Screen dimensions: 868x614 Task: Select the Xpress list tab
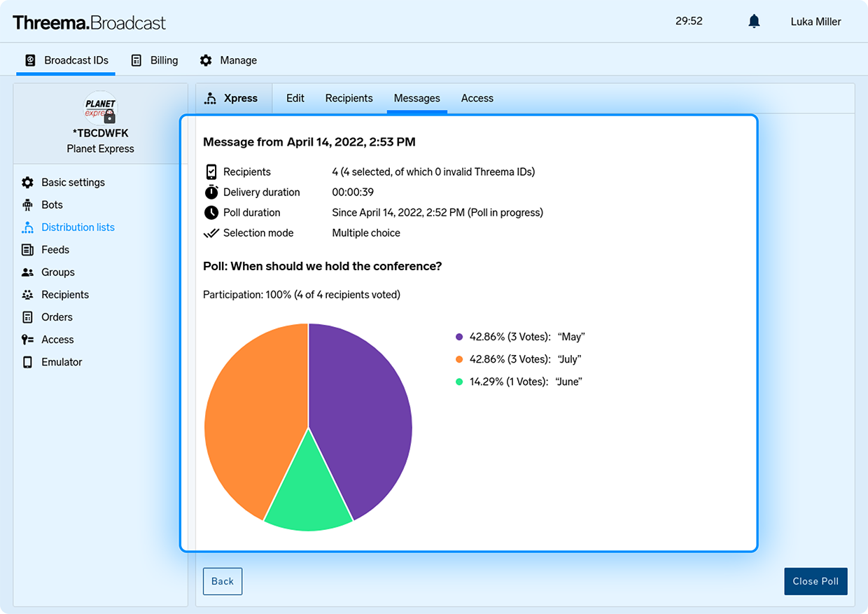click(233, 98)
